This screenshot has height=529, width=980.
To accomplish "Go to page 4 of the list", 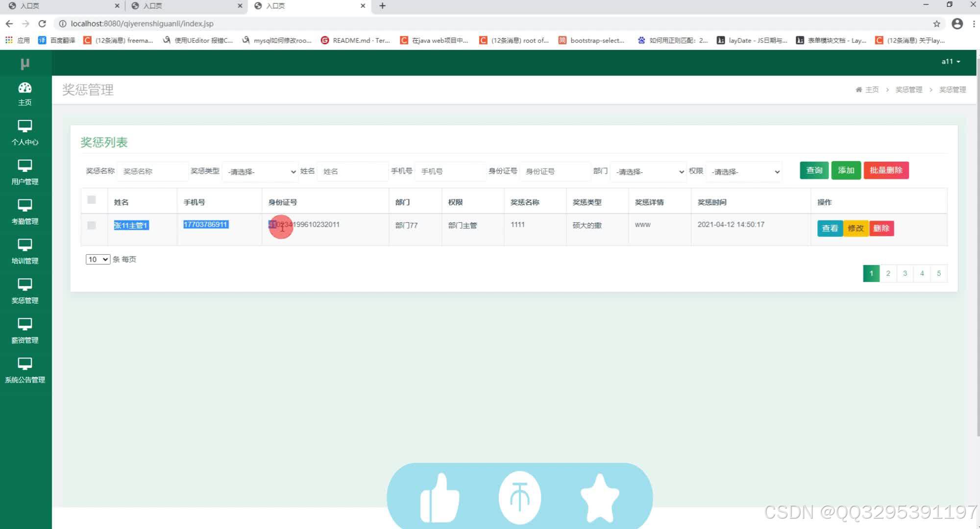I will 922,273.
